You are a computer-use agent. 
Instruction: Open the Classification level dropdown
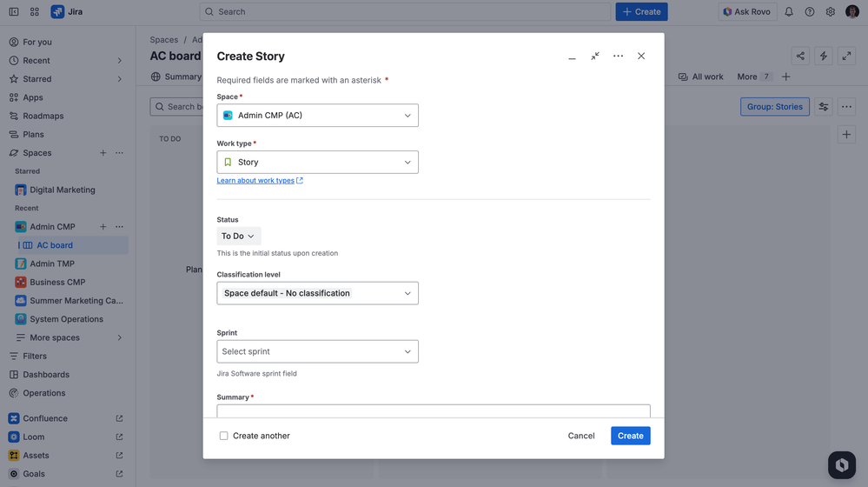[317, 293]
